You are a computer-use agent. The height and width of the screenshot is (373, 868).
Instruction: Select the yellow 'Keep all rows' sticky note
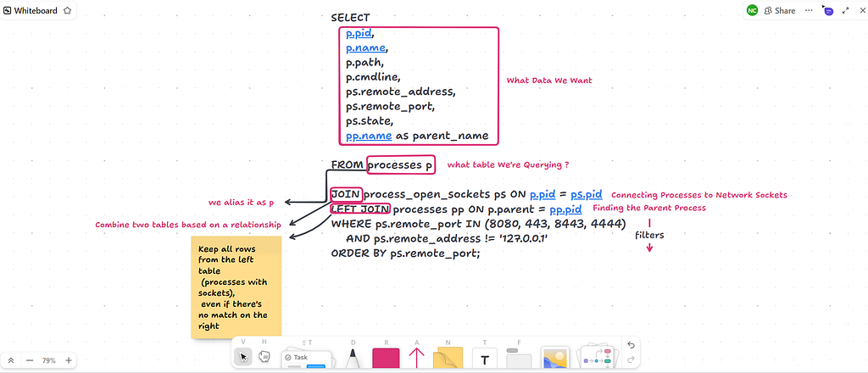(x=236, y=287)
